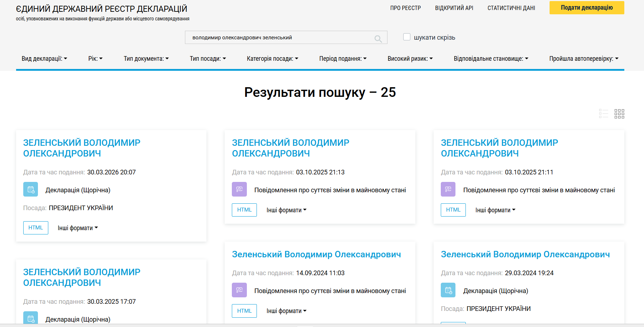Expand Інші формати on the first declaration card

coord(77,228)
